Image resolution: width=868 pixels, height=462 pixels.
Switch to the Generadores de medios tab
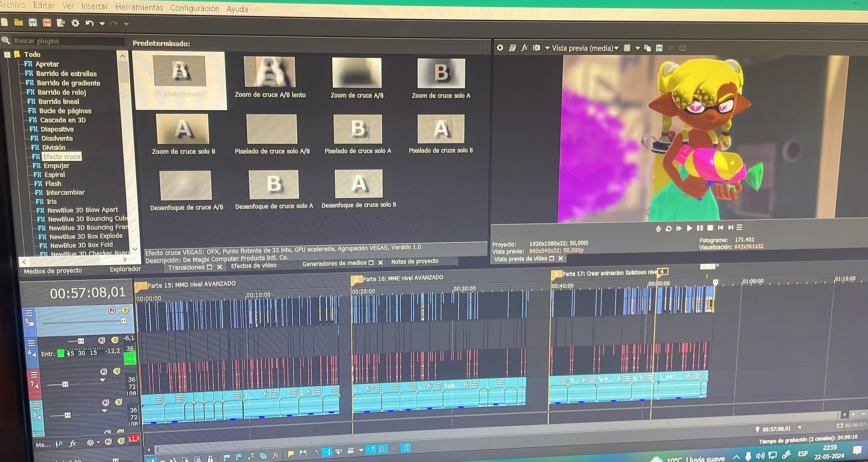[334, 263]
